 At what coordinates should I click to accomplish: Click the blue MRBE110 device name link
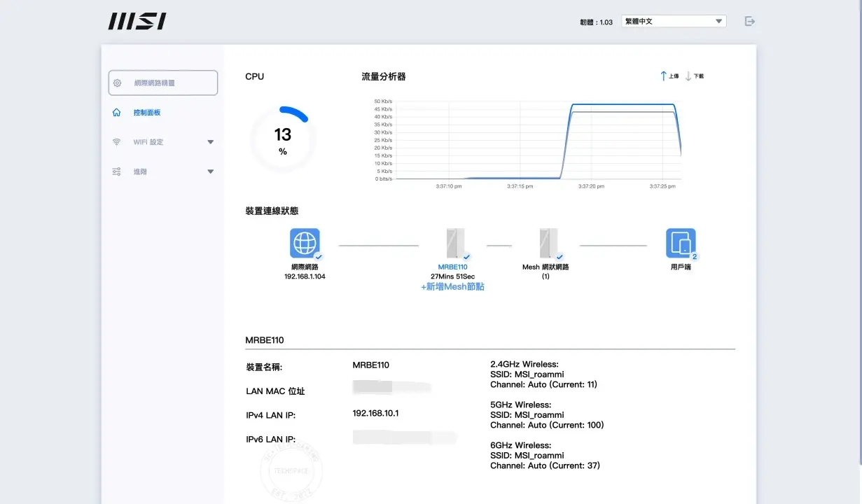452,267
